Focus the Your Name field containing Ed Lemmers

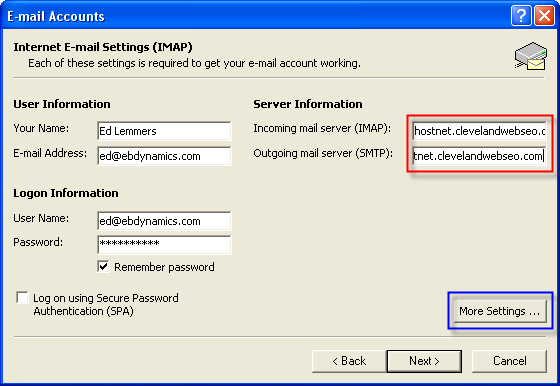pyautogui.click(x=164, y=131)
